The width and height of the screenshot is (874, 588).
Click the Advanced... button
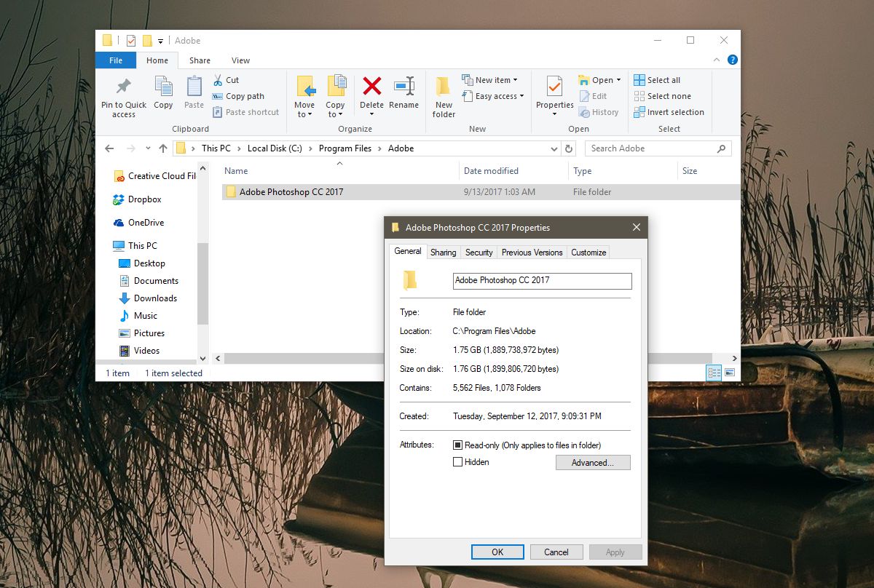(593, 463)
